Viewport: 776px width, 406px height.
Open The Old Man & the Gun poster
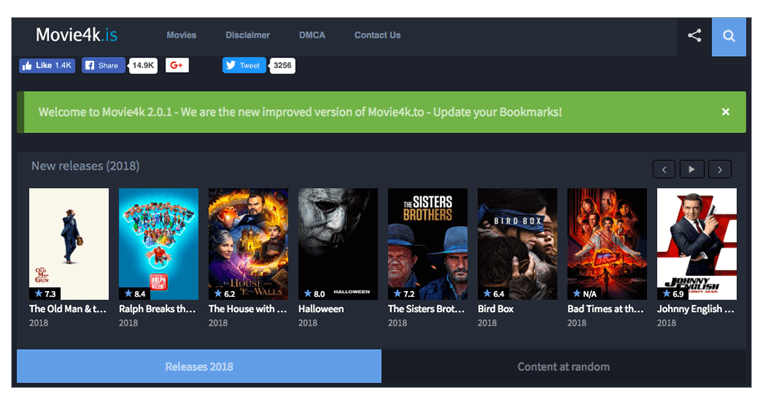click(x=69, y=244)
